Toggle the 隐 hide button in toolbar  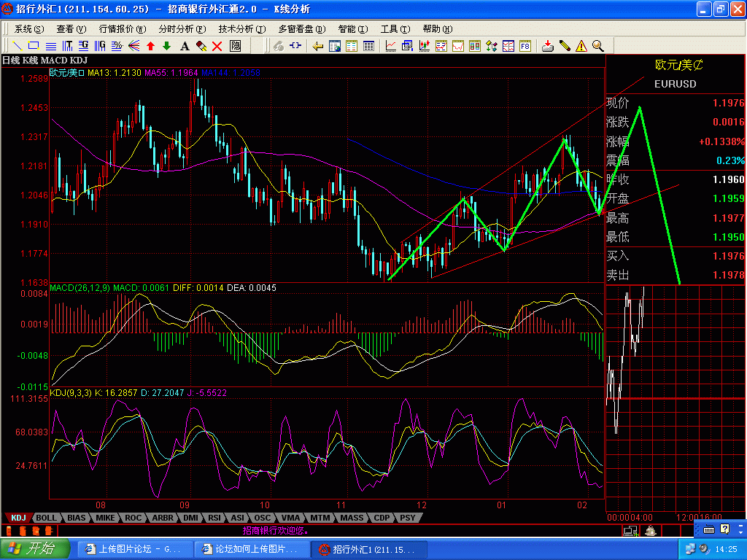click(x=236, y=46)
